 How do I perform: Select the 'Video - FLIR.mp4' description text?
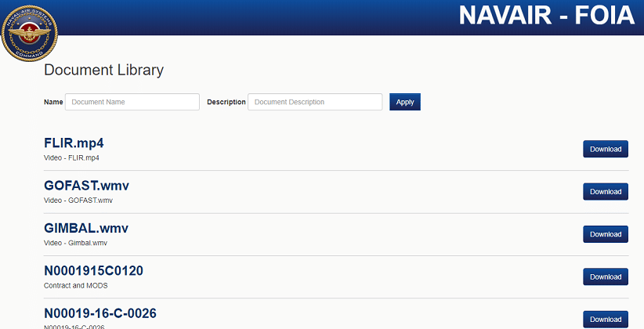coord(71,157)
